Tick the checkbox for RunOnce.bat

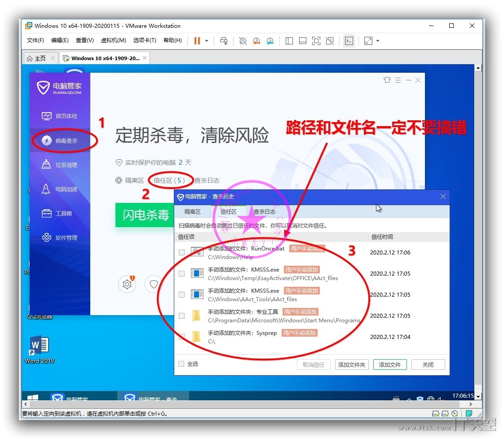[181, 252]
